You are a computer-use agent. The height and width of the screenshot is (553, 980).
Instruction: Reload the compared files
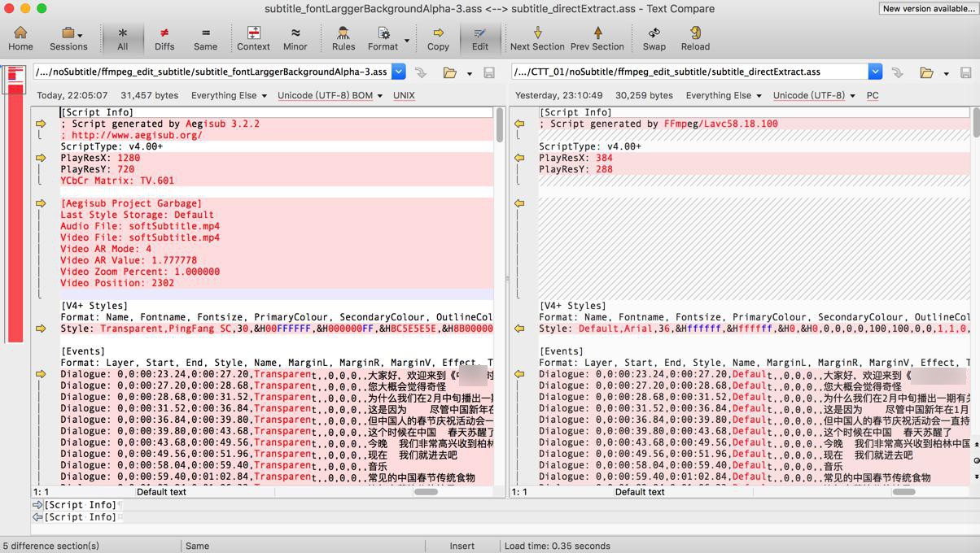pos(695,38)
